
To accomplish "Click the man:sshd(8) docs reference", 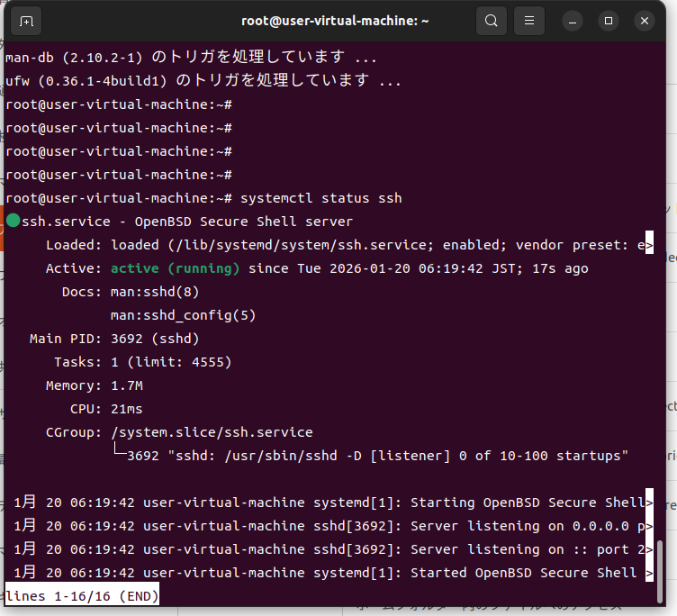I will click(x=155, y=292).
